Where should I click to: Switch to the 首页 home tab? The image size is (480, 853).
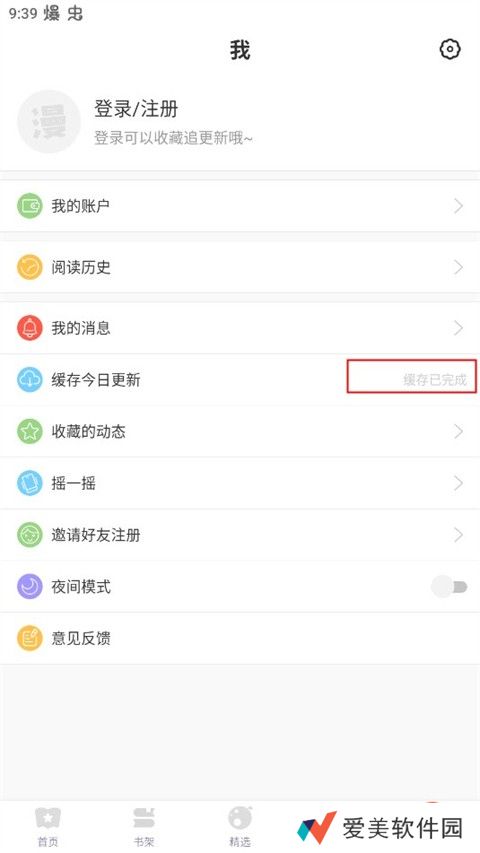point(48,827)
